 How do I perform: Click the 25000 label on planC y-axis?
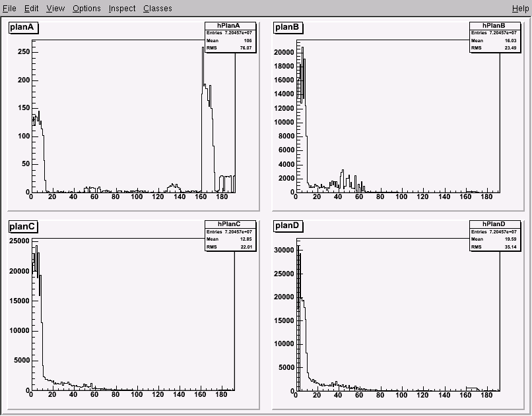[19, 241]
